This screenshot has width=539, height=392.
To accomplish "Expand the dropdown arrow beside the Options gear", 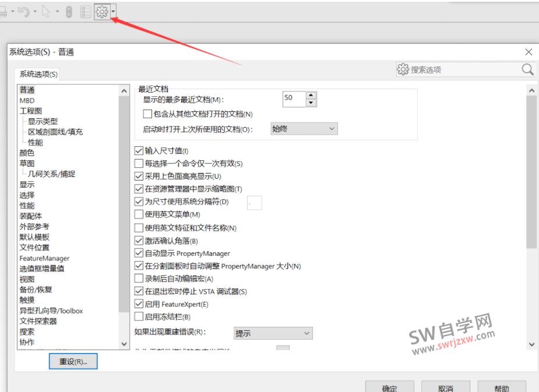I will click(113, 12).
